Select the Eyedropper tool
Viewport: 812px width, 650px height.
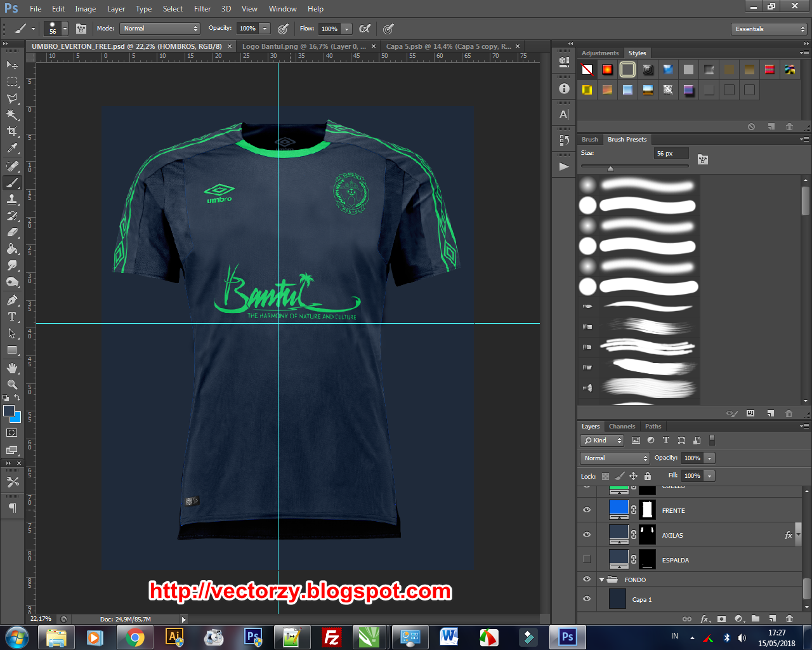pos(12,148)
